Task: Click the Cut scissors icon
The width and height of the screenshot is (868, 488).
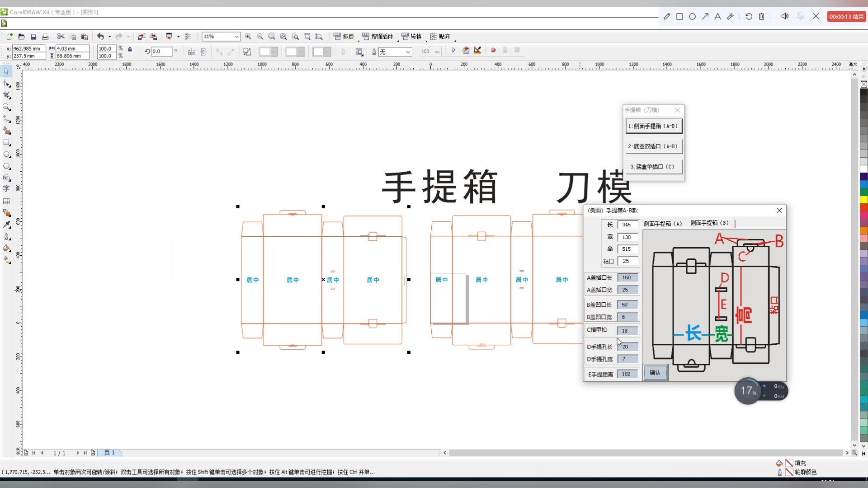Action: (61, 37)
